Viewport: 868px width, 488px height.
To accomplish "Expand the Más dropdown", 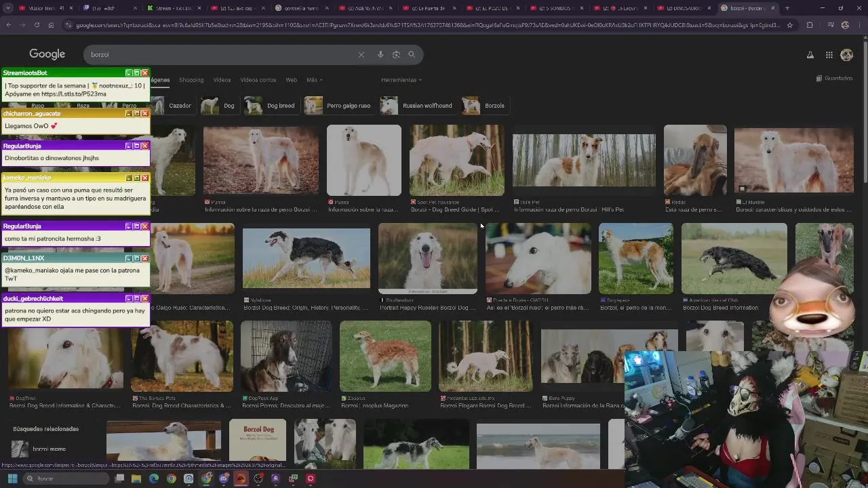I will pos(314,80).
